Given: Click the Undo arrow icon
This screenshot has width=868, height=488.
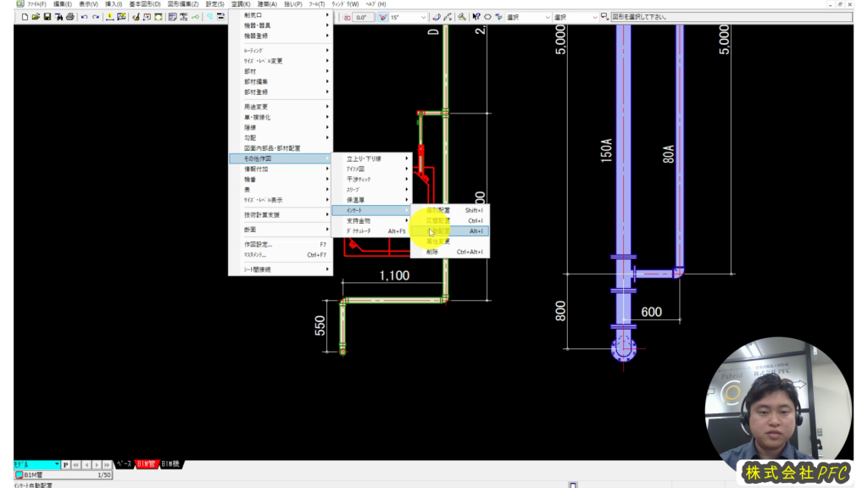Looking at the screenshot, I should point(84,17).
